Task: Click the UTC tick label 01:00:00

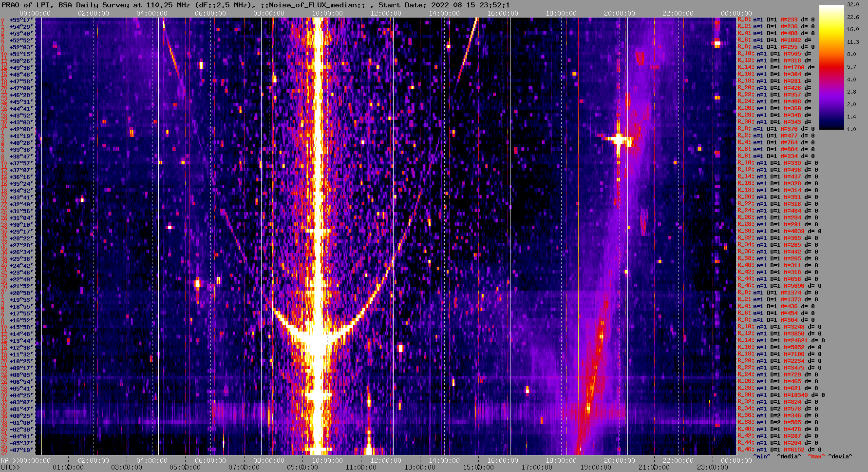Action: tap(68, 467)
